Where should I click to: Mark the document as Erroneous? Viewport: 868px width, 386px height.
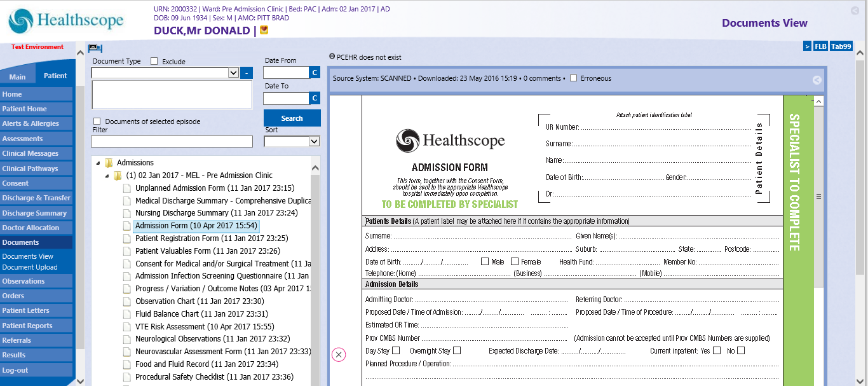[x=574, y=78]
